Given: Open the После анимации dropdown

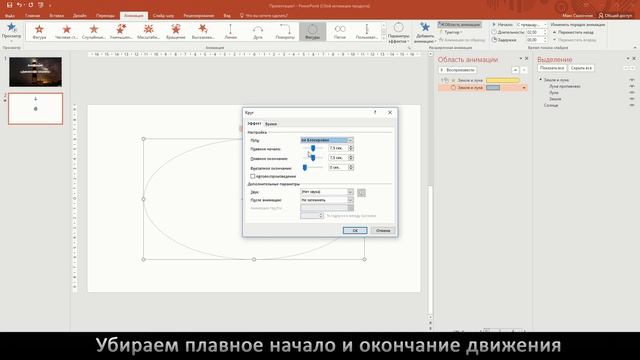Looking at the screenshot, I should tap(350, 200).
